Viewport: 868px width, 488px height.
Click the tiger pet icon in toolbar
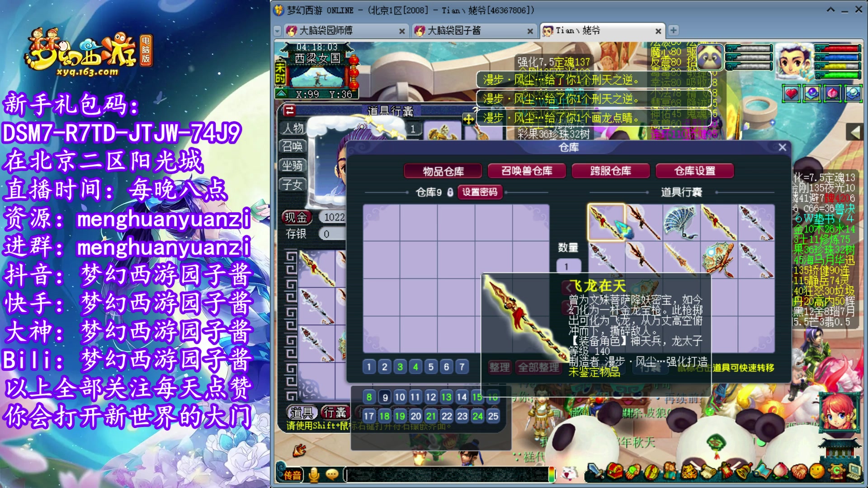coord(689,472)
